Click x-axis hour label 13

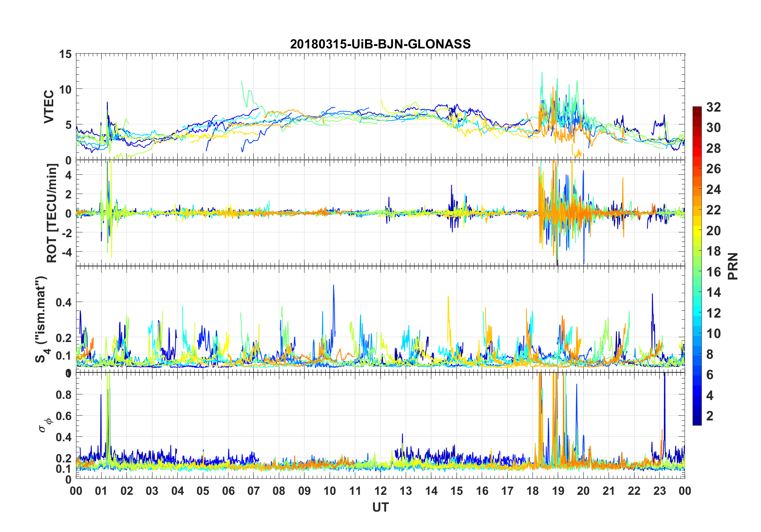(406, 491)
